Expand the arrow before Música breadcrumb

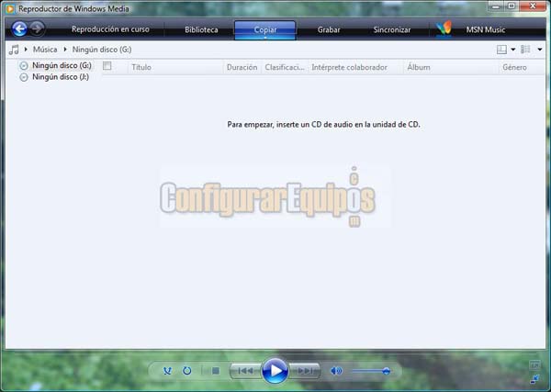point(26,50)
